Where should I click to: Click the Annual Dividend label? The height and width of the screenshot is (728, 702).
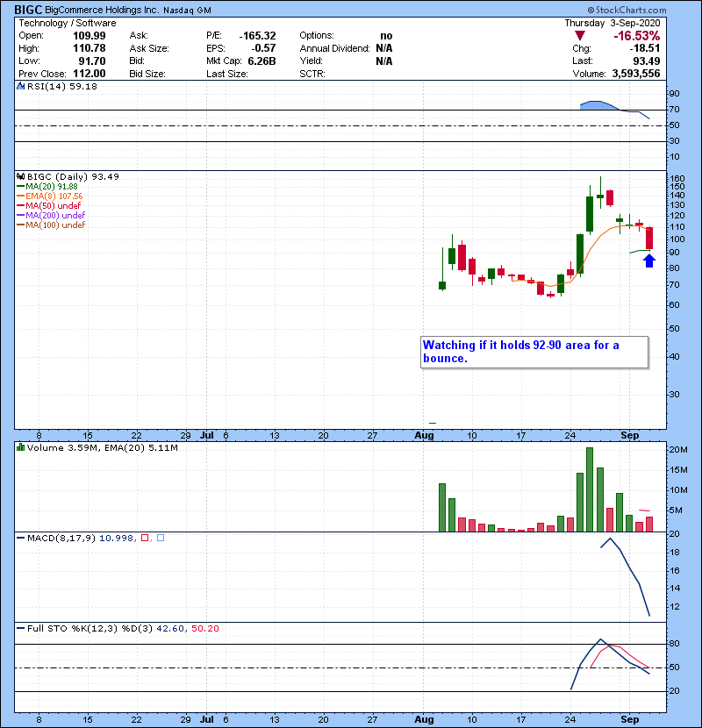pyautogui.click(x=334, y=48)
